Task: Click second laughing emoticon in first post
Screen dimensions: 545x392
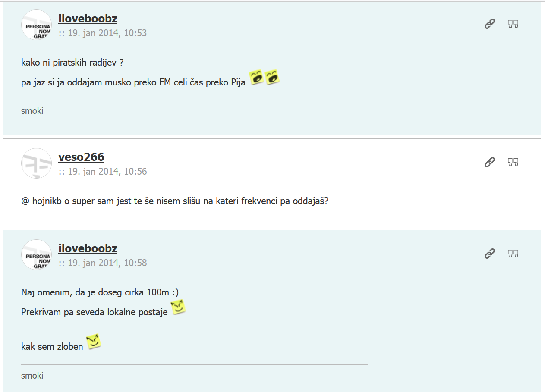Action: (x=272, y=77)
